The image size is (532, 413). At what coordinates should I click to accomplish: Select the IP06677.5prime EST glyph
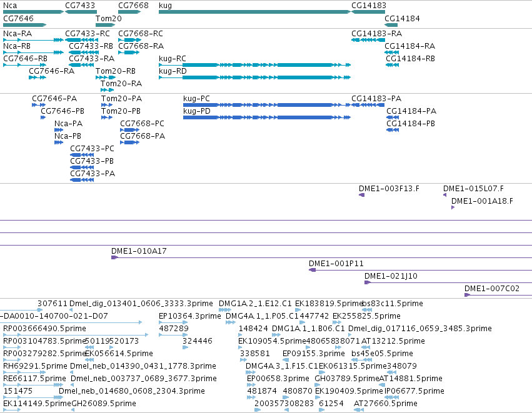point(392,397)
